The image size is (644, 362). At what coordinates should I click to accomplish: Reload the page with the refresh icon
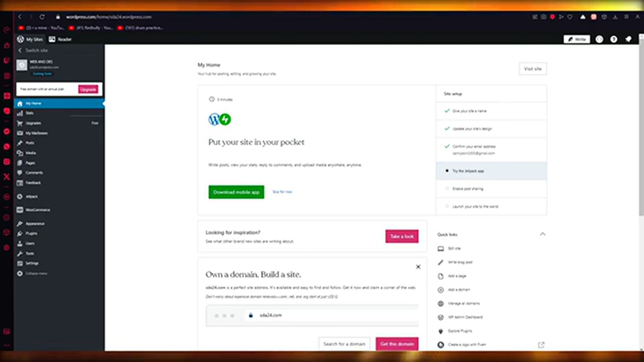(42, 17)
